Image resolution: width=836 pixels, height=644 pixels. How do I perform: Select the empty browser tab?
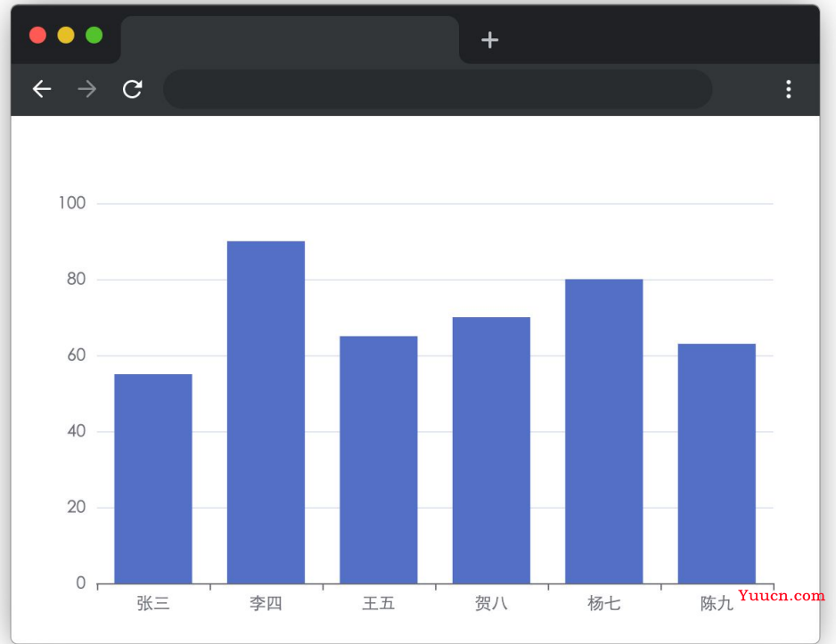tap(290, 40)
